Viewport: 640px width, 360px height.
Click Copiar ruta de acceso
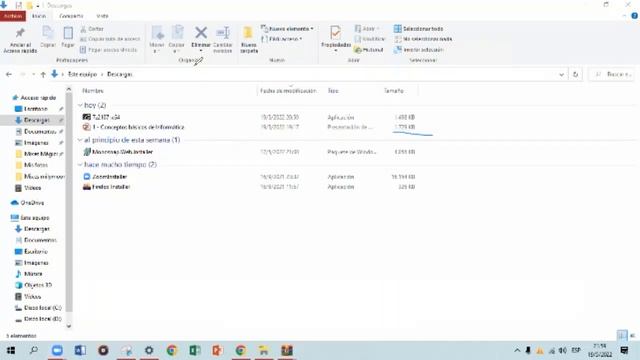(110, 39)
